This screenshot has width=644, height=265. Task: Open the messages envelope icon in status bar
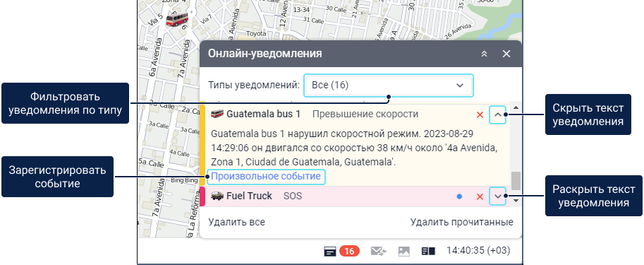coord(378,251)
